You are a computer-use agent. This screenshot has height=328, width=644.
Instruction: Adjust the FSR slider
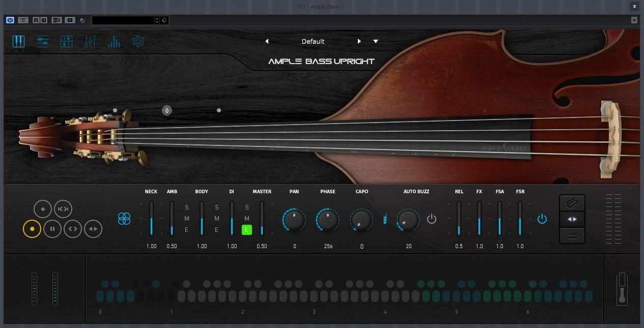[x=520, y=218]
